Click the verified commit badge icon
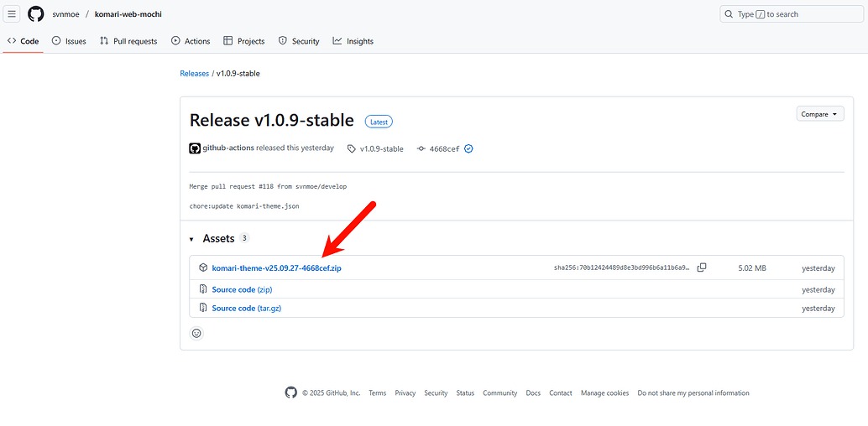868x426 pixels. [x=469, y=148]
